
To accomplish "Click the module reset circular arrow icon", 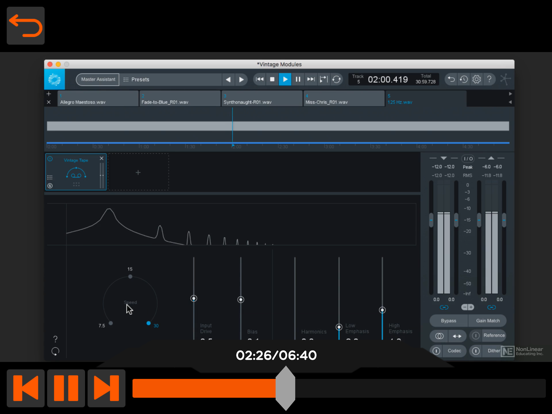I will point(55,351).
